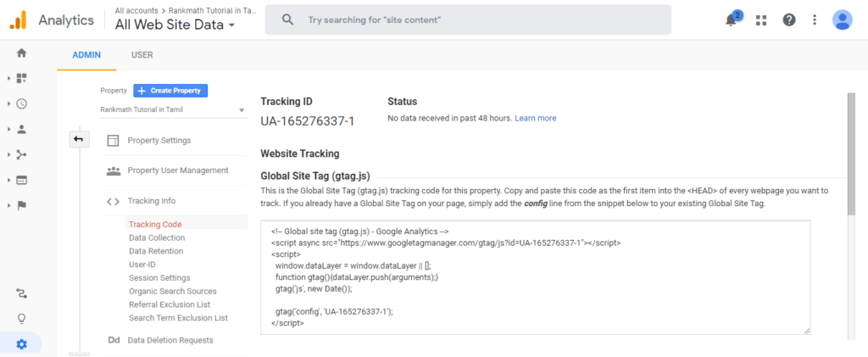The height and width of the screenshot is (357, 868).
Task: Click the Tracking Info code brackets icon
Action: point(113,202)
